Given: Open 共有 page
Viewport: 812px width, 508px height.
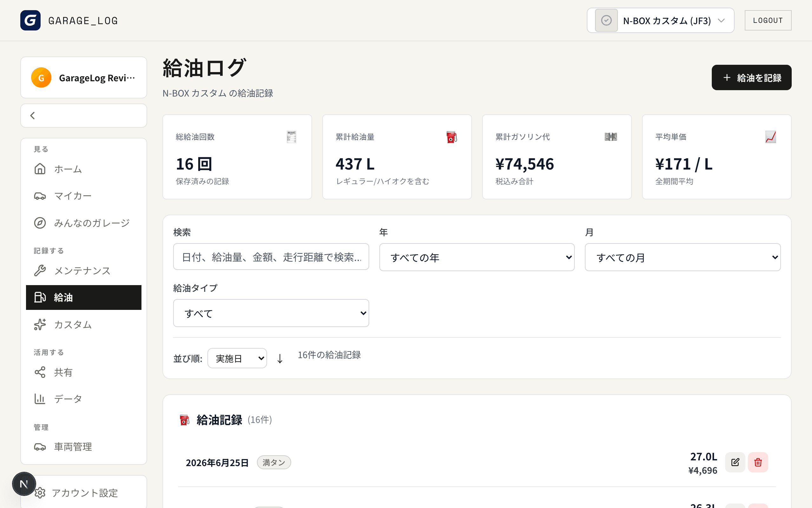Looking at the screenshot, I should tap(83, 372).
